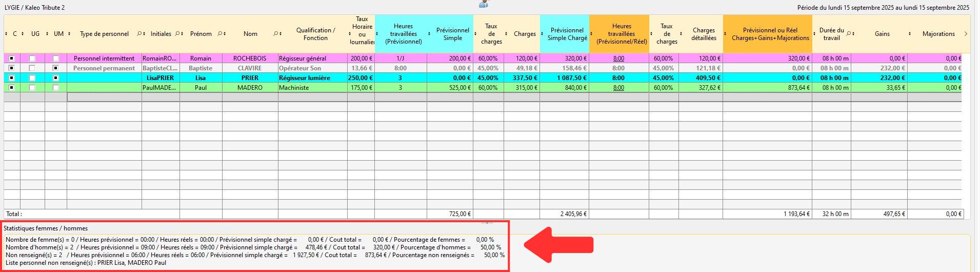
Task: Click the Prévisionnel Simple Chargé column header
Action: 567,34
